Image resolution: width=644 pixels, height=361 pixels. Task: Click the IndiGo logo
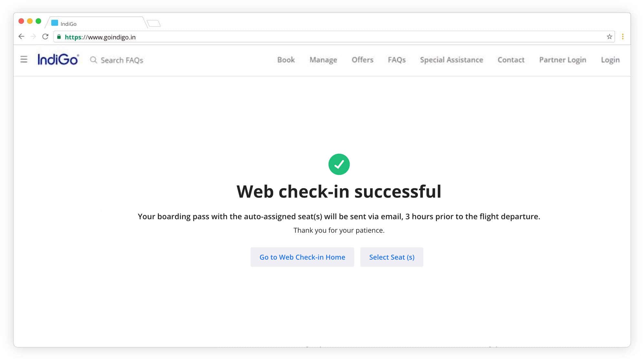(x=58, y=60)
